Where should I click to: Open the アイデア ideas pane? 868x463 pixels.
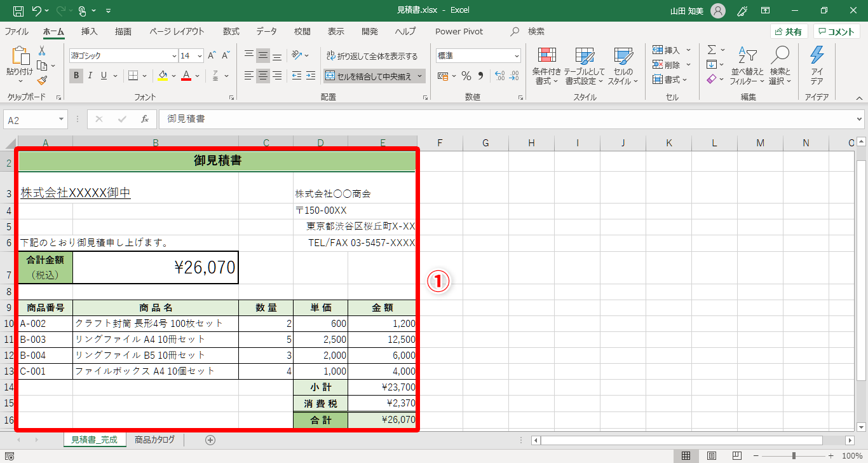[817, 66]
